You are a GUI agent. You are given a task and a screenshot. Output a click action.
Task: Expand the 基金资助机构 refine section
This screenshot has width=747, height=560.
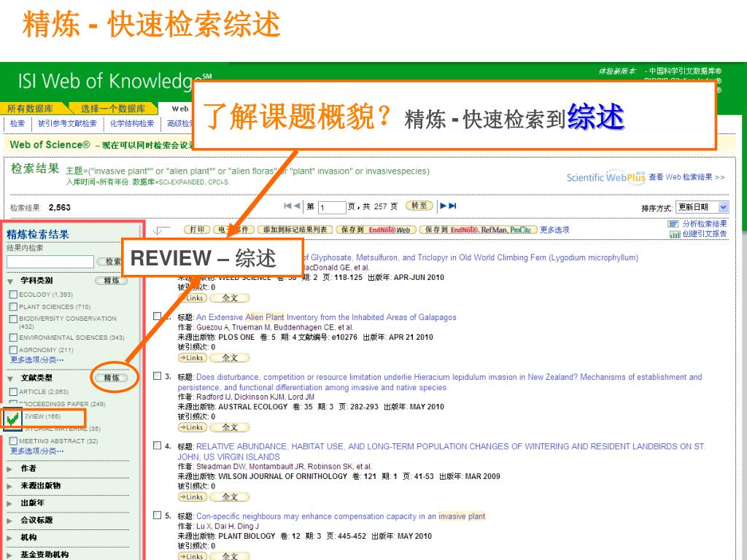tap(10, 555)
